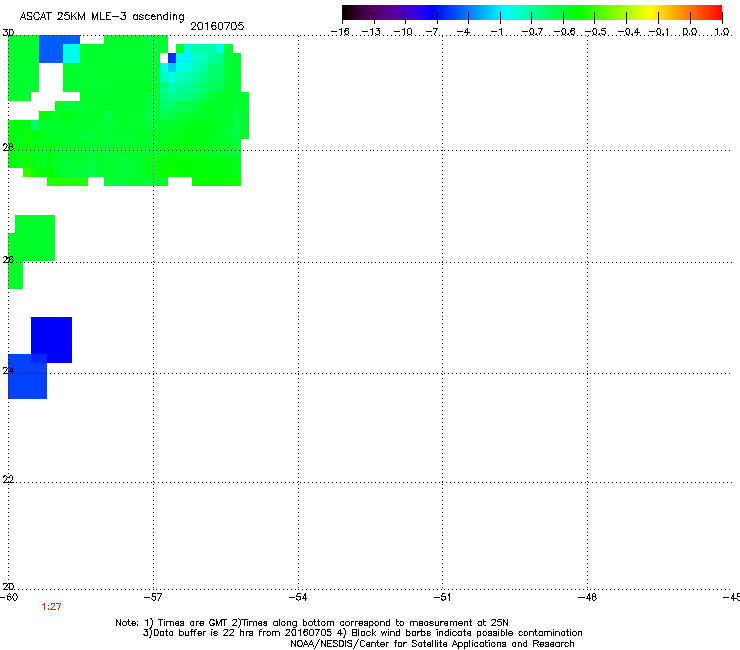Click the latitude label "24"
The width and height of the screenshot is (740, 650).
point(8,371)
